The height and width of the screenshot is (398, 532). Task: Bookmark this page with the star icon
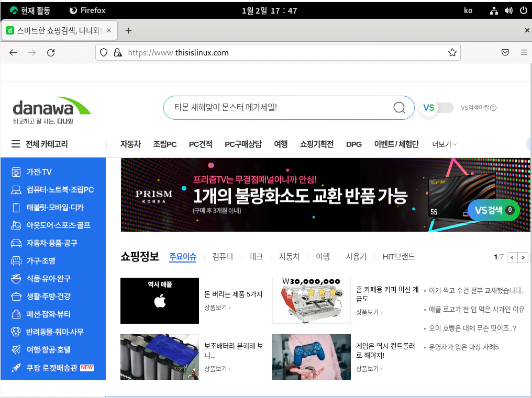(x=452, y=52)
